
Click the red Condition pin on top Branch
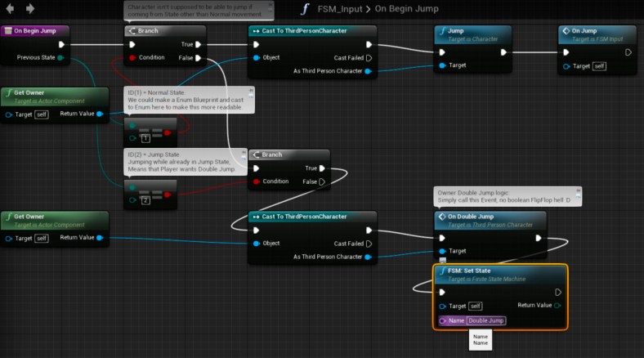[132, 58]
